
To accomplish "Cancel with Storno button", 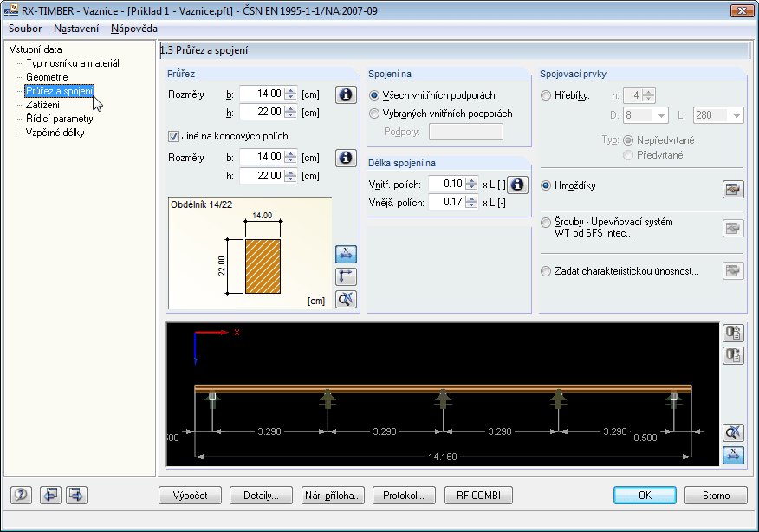I will click(716, 496).
